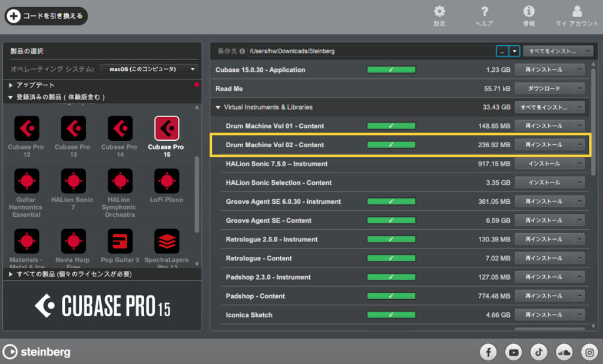Viewport: 603px width, 364px height.
Task: Select the Drum Machine Vol 02 - Content row
Action: pyautogui.click(x=400, y=145)
